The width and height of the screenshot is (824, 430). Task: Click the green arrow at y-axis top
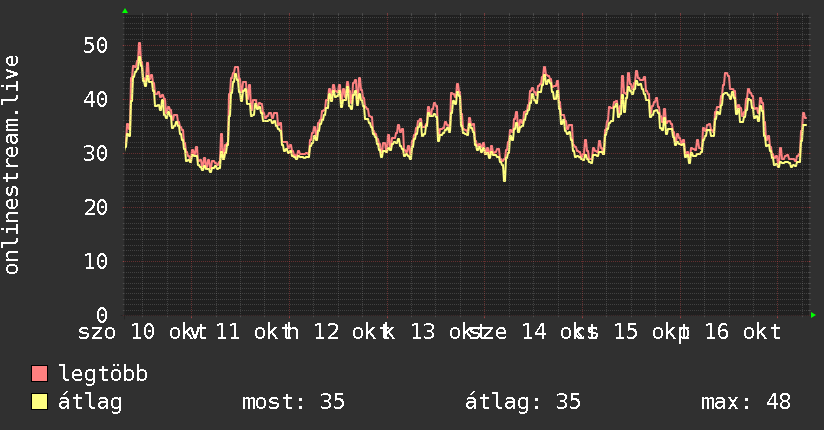pos(125,11)
